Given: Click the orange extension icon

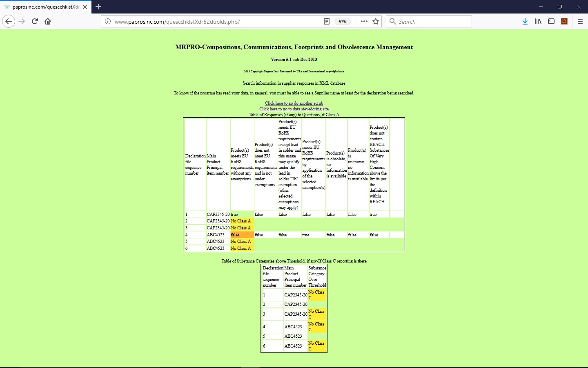Looking at the screenshot, I should 564,21.
